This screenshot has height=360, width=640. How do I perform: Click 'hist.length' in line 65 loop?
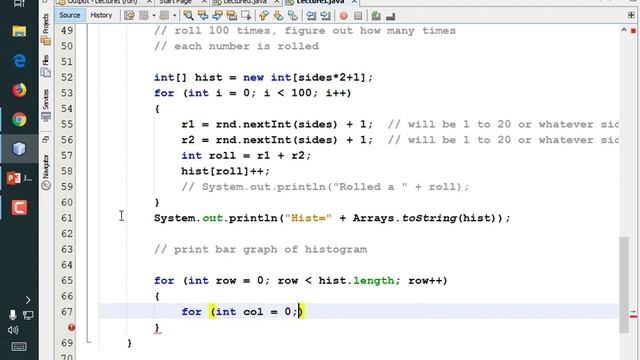click(356, 281)
